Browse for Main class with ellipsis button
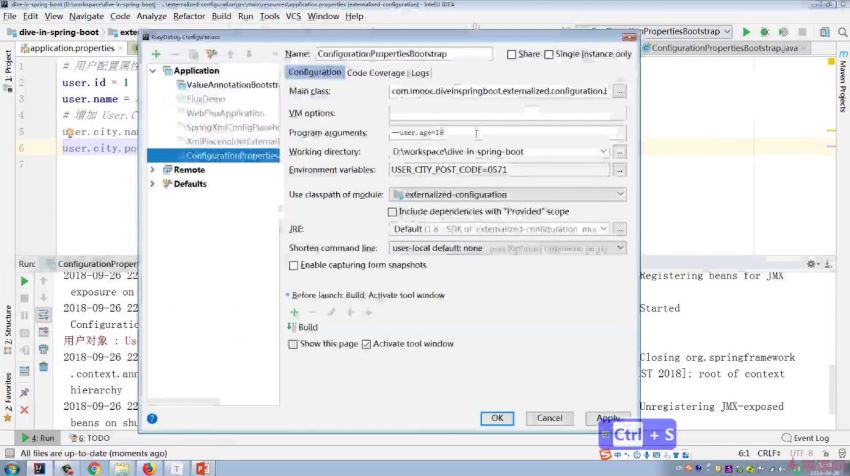The image size is (850, 476). point(619,92)
